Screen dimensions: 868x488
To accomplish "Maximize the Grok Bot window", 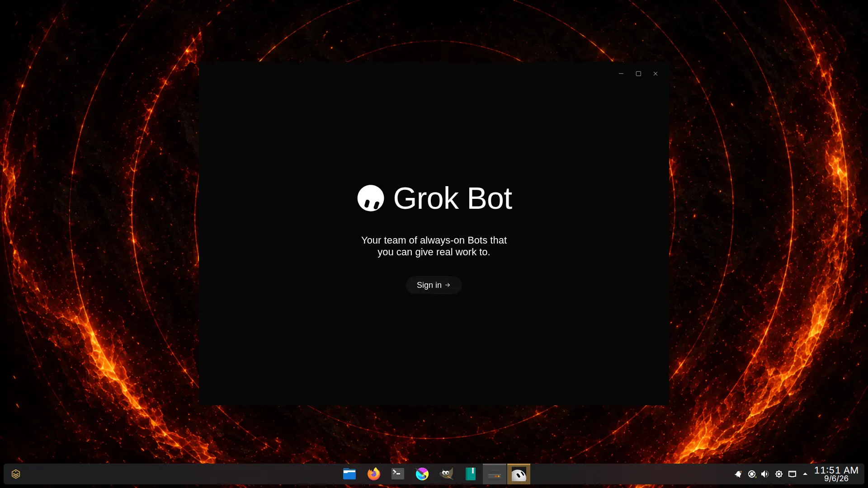I will click(x=638, y=74).
